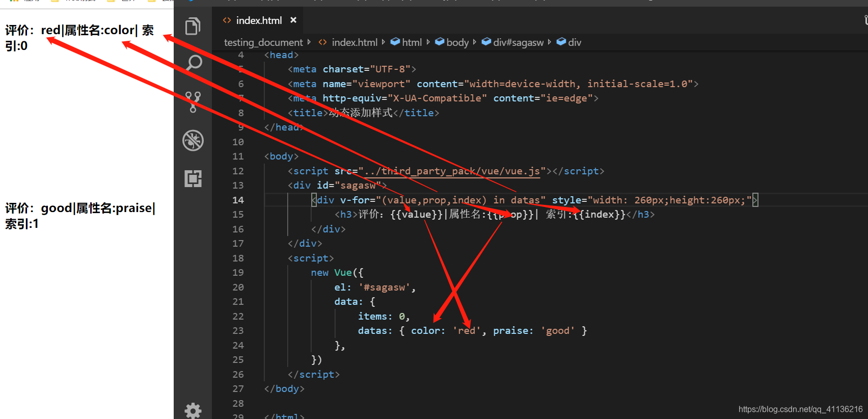Select the html breadcrumb item
The height and width of the screenshot is (419, 868).
click(412, 42)
